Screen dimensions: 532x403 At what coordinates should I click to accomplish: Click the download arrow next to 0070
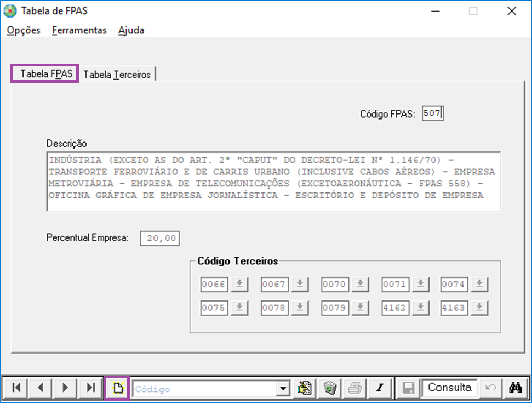[x=361, y=284]
